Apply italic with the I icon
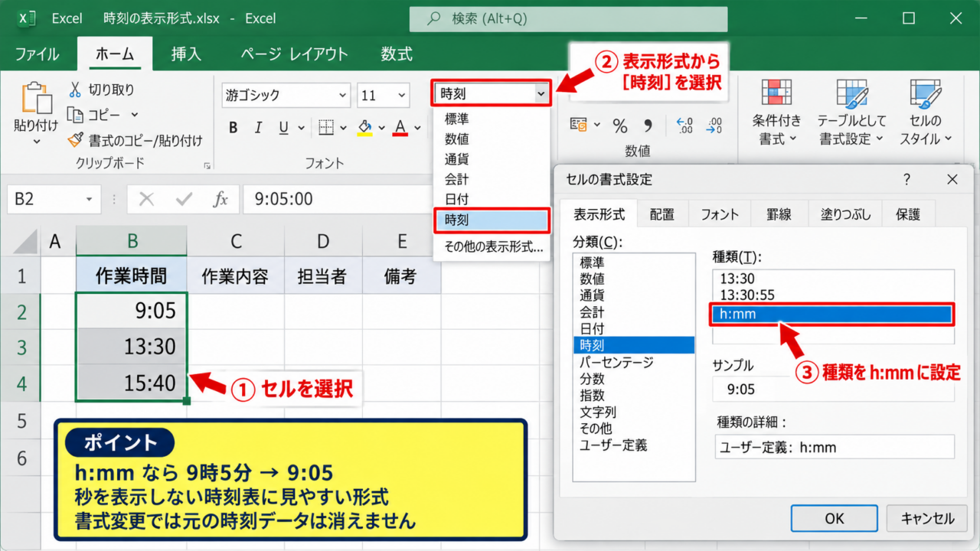Viewport: 980px width, 551px height. [x=258, y=128]
